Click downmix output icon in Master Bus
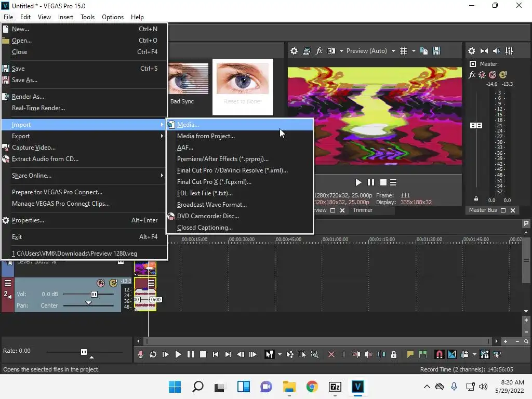This screenshot has height=399, width=532. [x=484, y=51]
